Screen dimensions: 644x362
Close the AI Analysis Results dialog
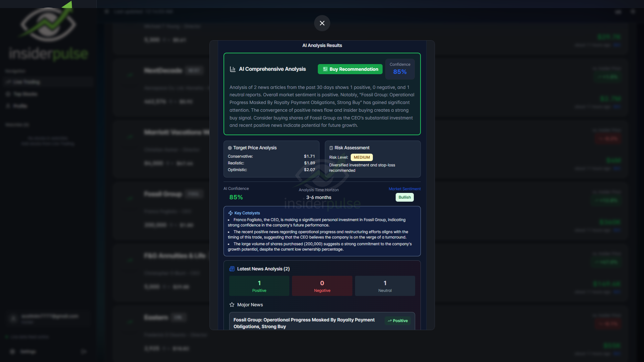coord(322,23)
